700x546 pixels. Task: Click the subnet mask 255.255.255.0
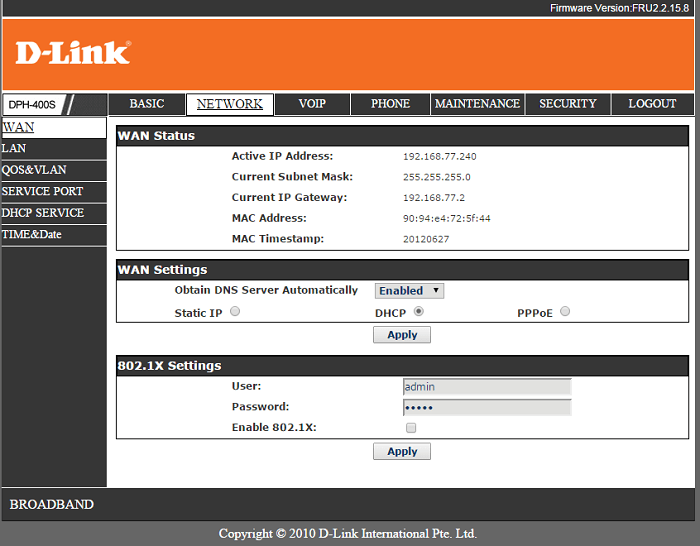[x=437, y=177]
